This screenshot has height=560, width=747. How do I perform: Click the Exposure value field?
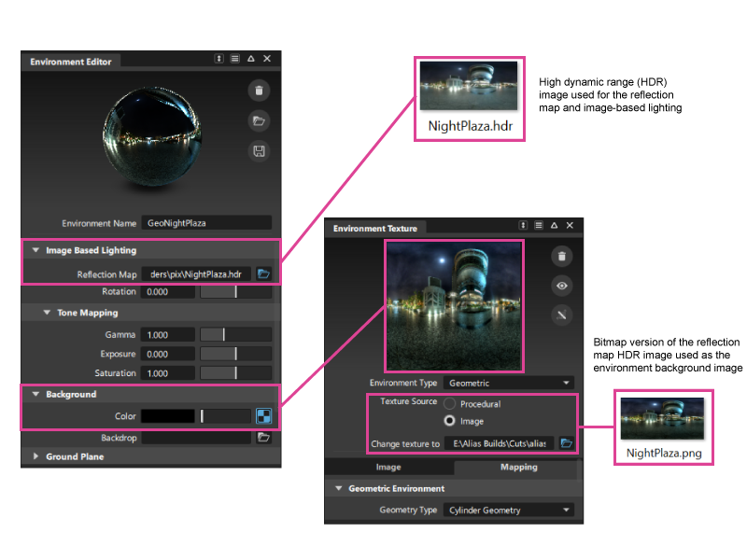tap(168, 354)
